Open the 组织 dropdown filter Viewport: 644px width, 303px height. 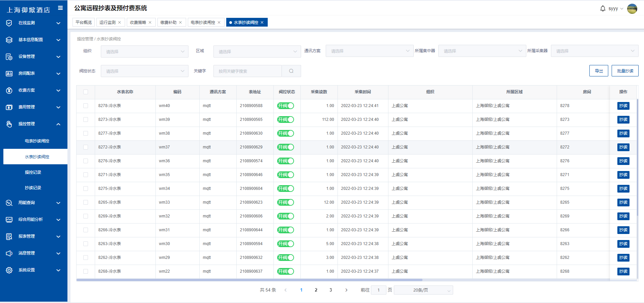[x=144, y=52]
